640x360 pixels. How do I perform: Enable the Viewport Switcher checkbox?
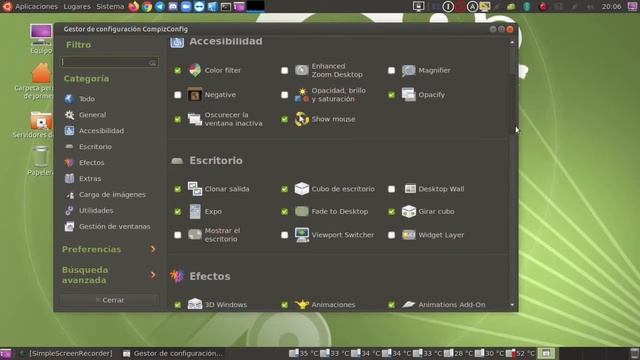pyautogui.click(x=284, y=235)
